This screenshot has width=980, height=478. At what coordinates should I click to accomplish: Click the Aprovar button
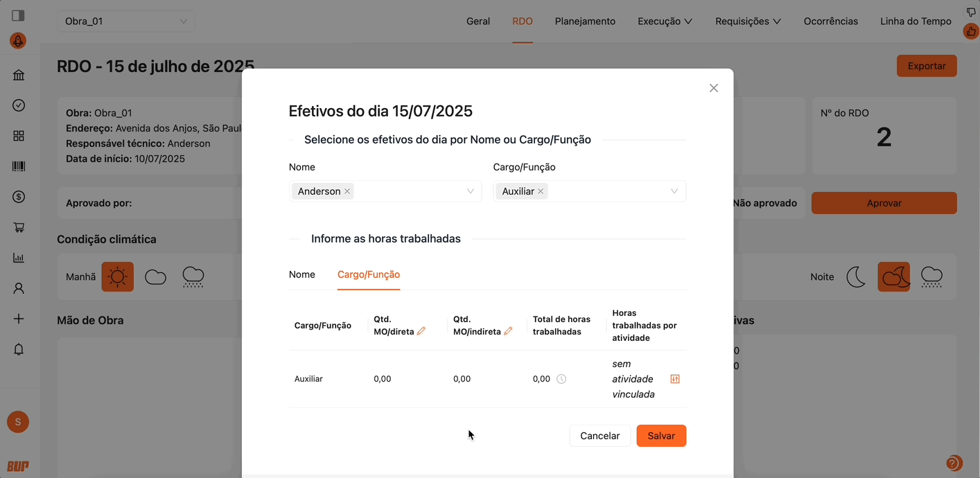coord(884,203)
